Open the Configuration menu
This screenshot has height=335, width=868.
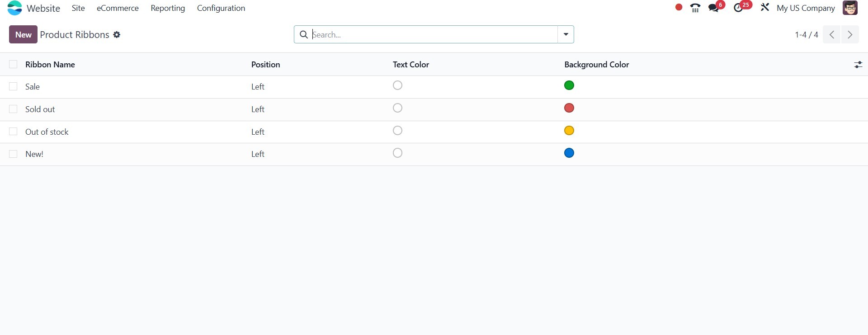point(221,8)
